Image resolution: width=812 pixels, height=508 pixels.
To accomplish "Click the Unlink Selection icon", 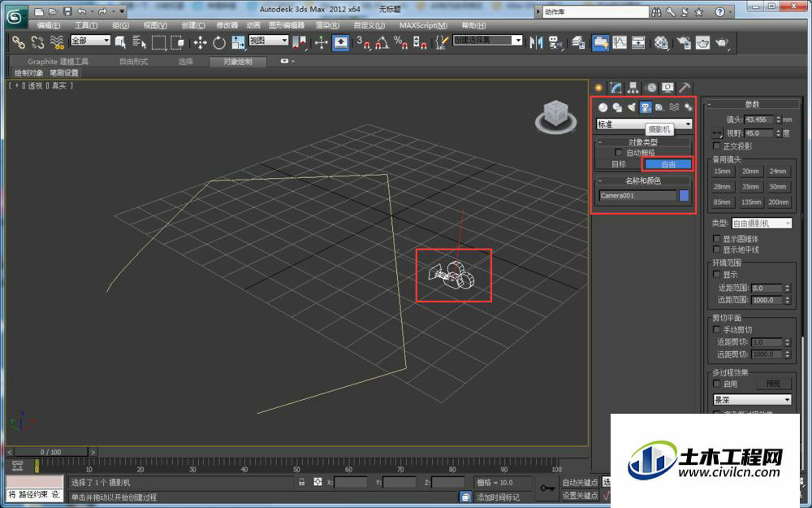I will click(37, 42).
